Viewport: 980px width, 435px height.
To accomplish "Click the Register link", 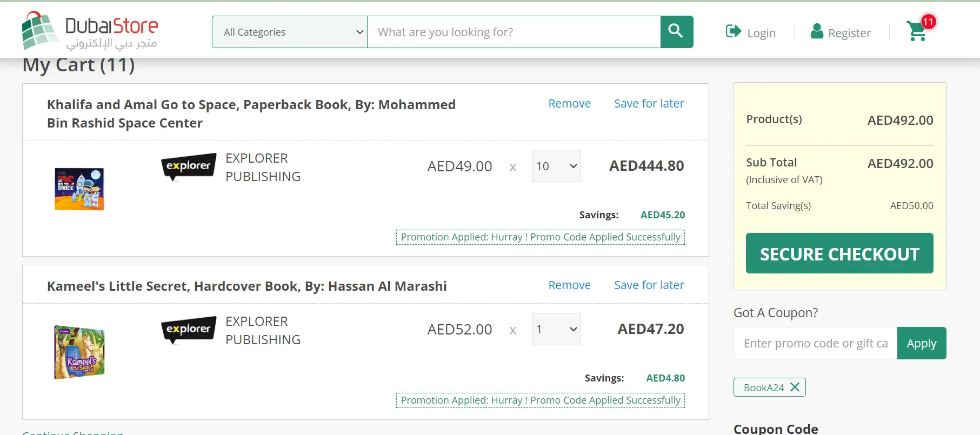I will pyautogui.click(x=849, y=33).
